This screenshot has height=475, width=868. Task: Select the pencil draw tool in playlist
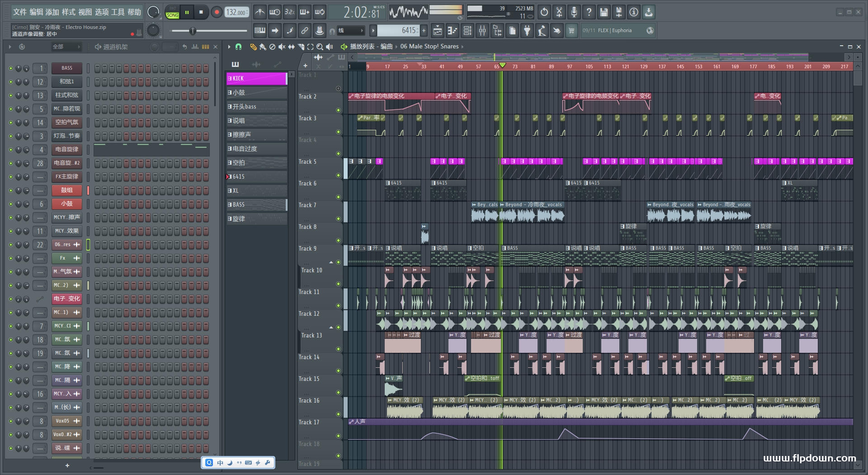tap(253, 47)
